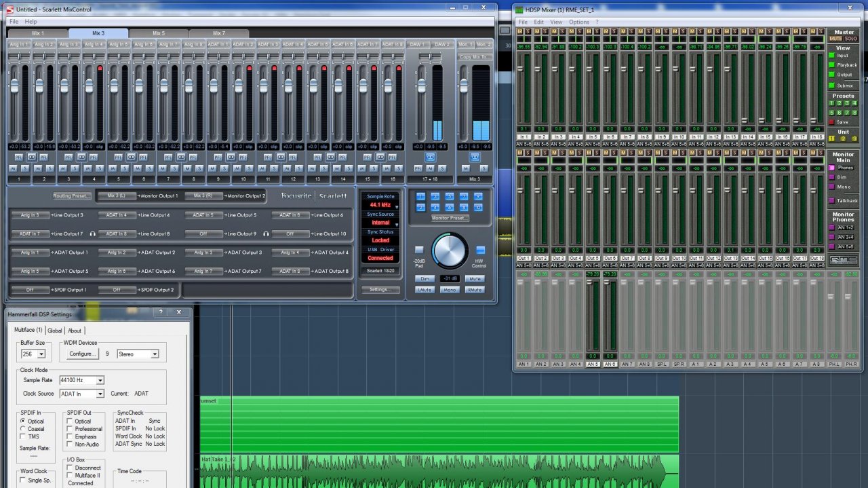
Task: Open source selector for SPDIF Output 1
Action: point(29,290)
